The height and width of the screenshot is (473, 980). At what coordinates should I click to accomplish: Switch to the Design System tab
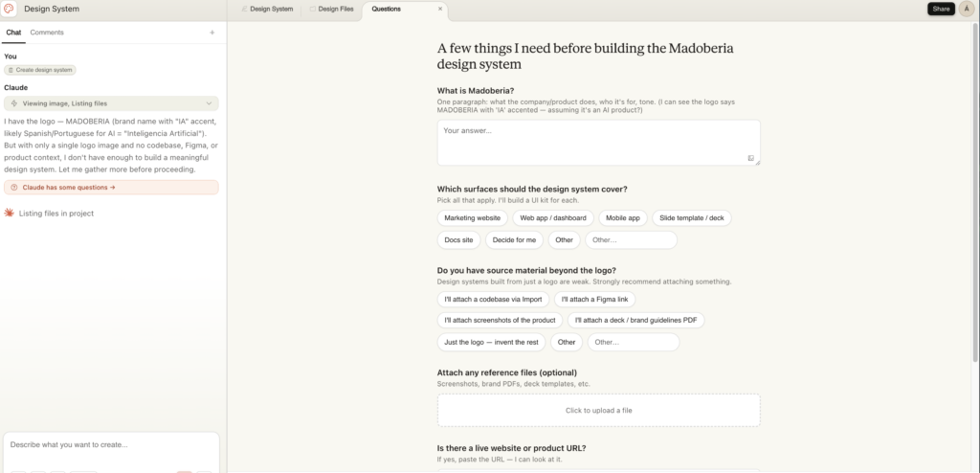click(x=267, y=9)
